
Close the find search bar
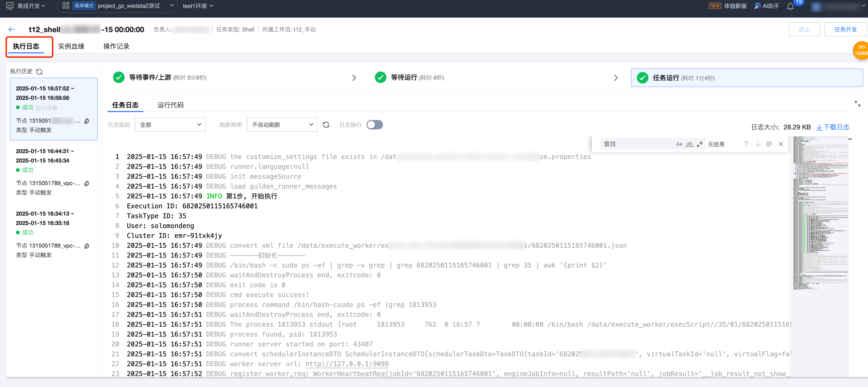(781, 144)
